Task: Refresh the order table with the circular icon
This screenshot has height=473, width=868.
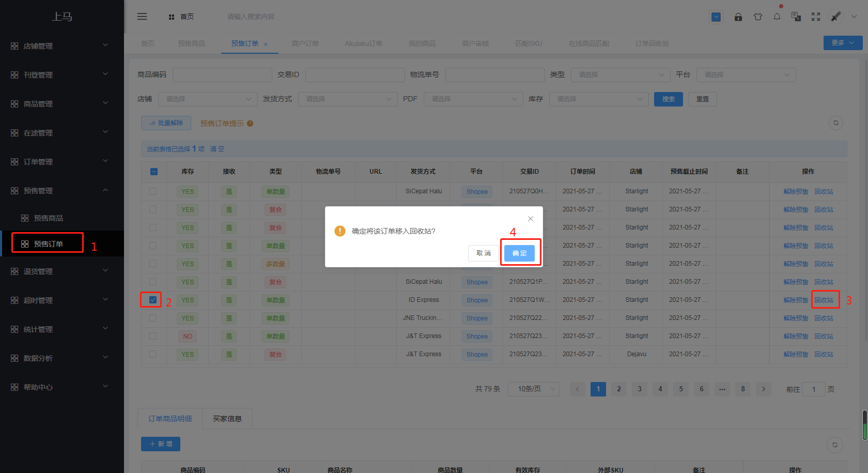Action: point(836,123)
